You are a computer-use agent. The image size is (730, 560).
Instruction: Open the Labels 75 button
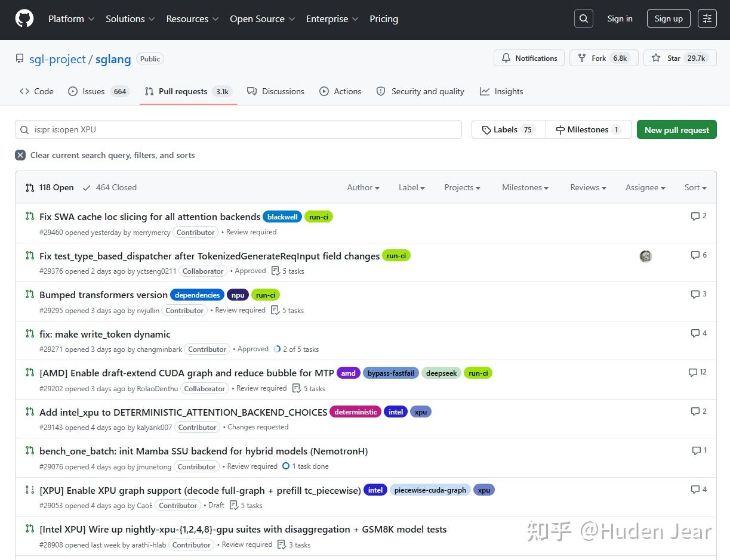click(x=509, y=129)
